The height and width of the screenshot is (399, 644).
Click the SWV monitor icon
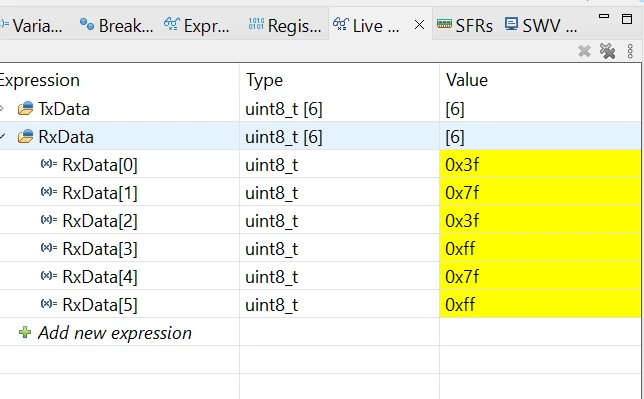pos(511,24)
